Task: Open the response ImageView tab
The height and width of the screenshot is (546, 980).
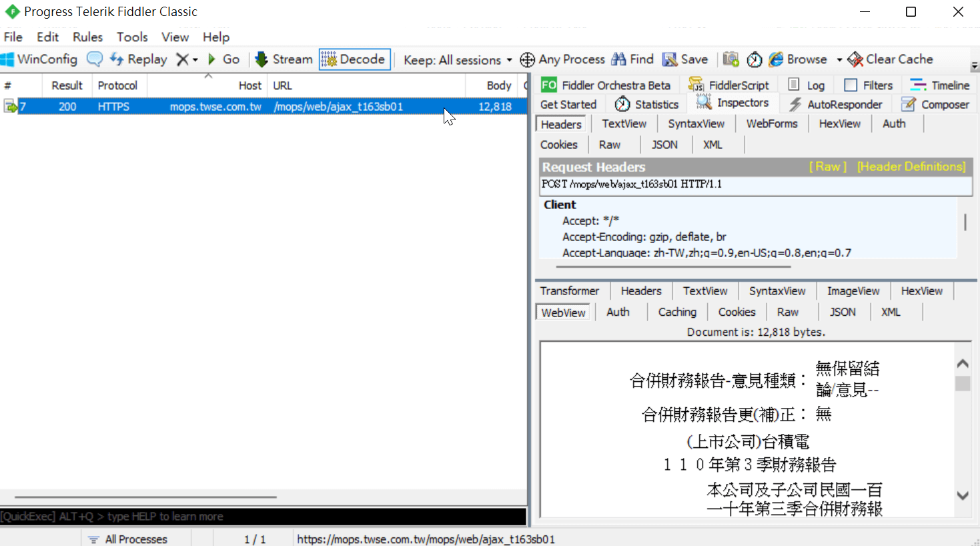Action: [x=853, y=291]
